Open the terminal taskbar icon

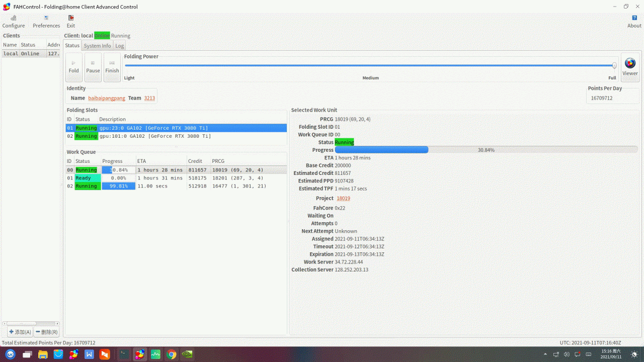tap(124, 354)
